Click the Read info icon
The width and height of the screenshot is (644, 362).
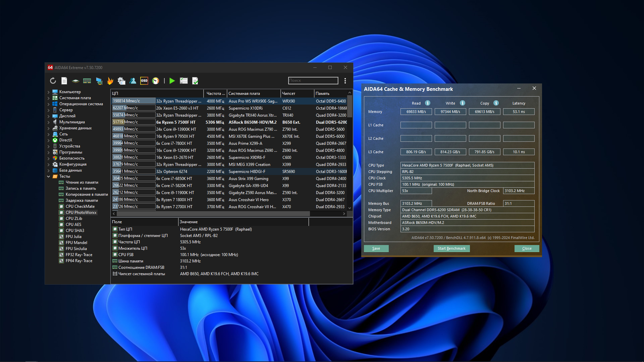(428, 103)
